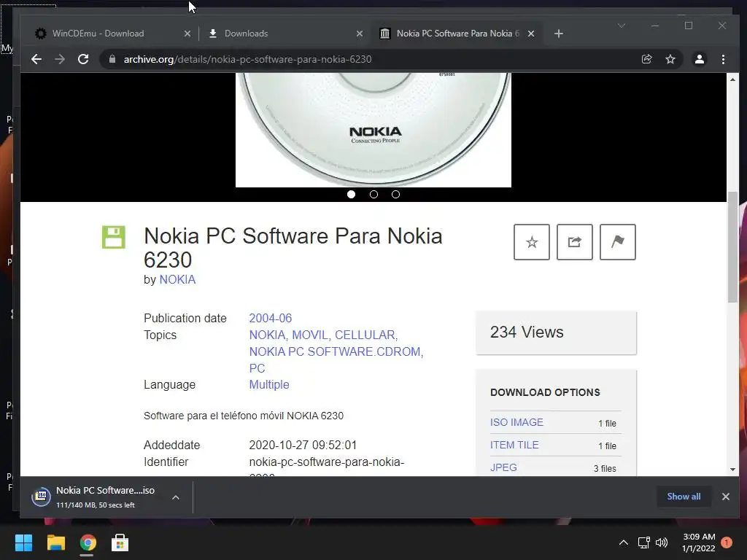Click the Addeddate value 2020-10-27 09:52:01
This screenshot has width=747, height=560.
tap(303, 445)
